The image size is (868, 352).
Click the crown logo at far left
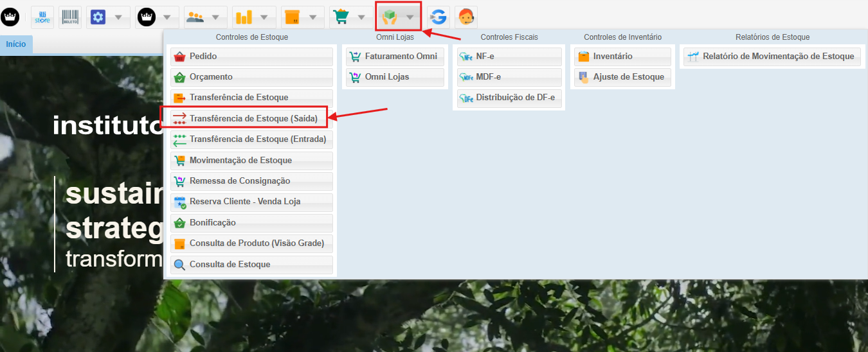[x=10, y=17]
